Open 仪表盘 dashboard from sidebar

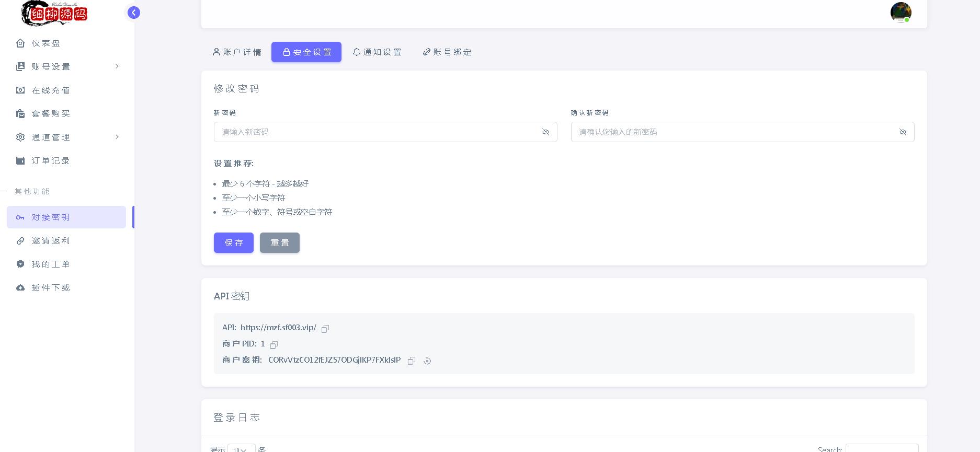tap(46, 43)
